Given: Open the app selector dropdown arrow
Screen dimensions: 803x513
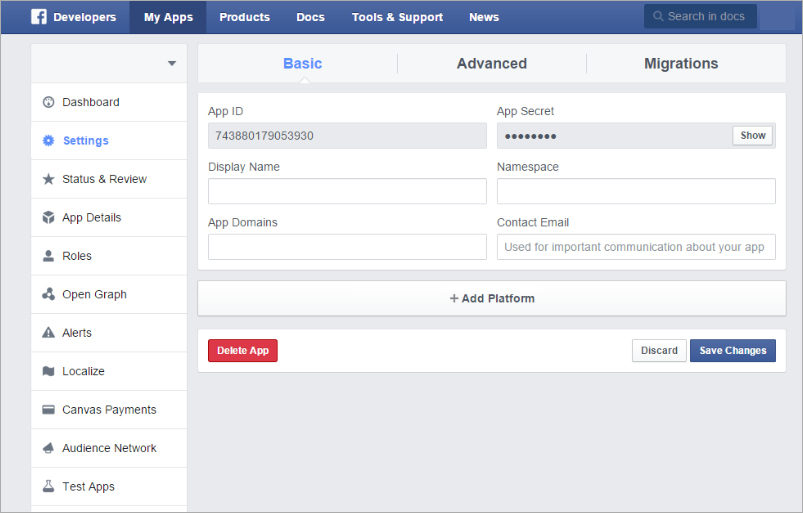Looking at the screenshot, I should pos(172,63).
